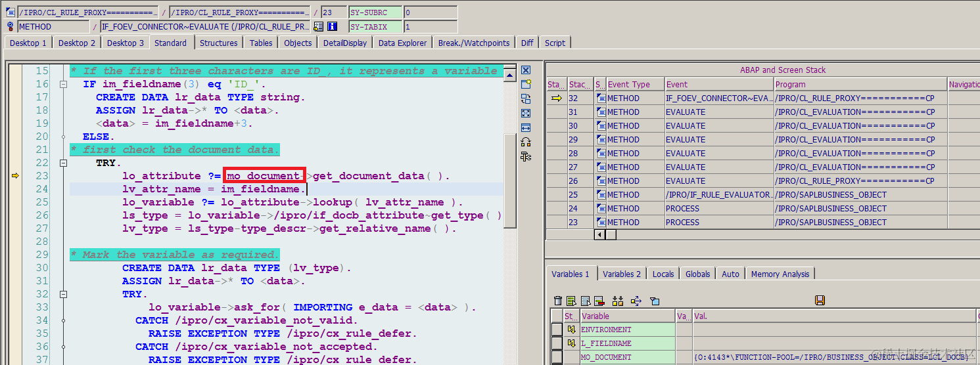This screenshot has height=365, width=980.
Task: Switch to Locals tab
Action: pos(663,274)
